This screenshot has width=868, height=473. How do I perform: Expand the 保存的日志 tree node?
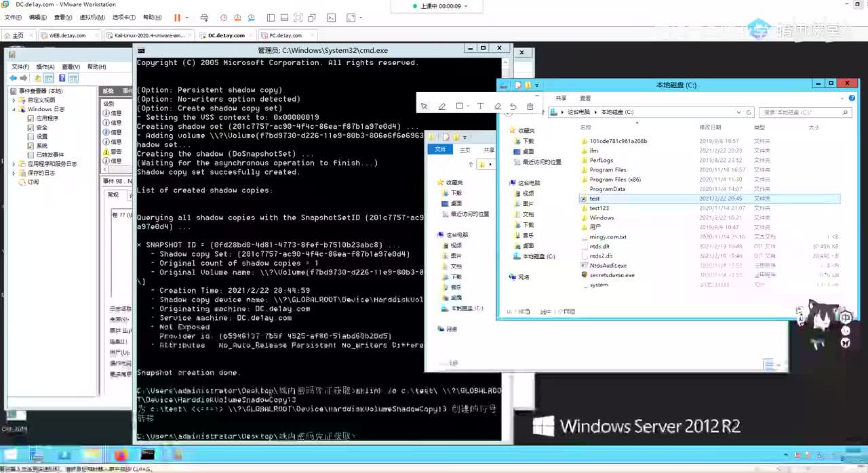[14, 173]
